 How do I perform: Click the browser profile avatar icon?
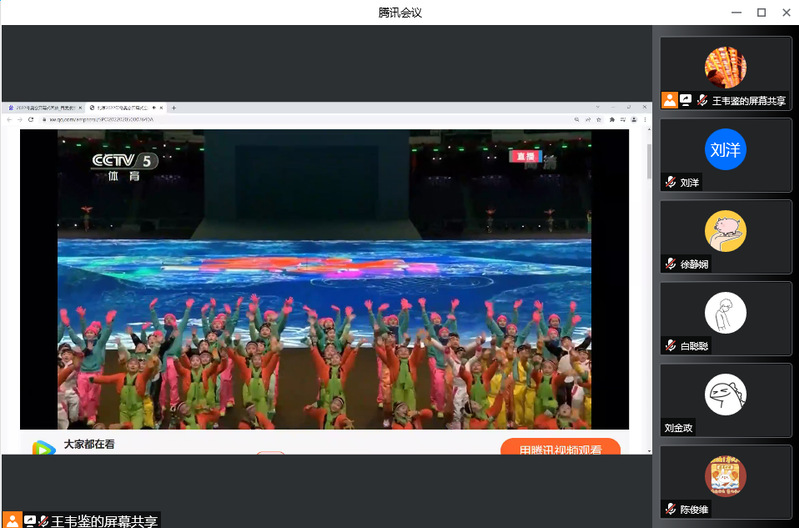(634, 119)
